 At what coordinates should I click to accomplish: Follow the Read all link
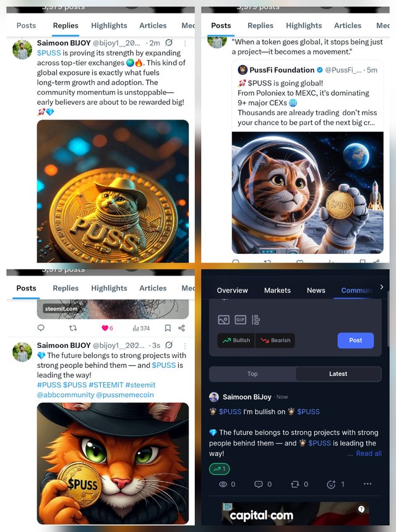click(x=369, y=453)
